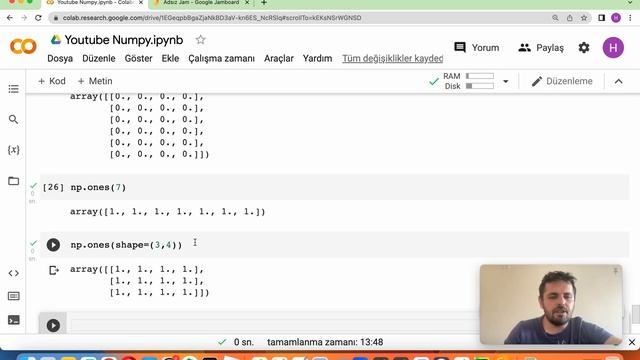
Task: Open the code snippets panel icon
Action: pyautogui.click(x=13, y=273)
